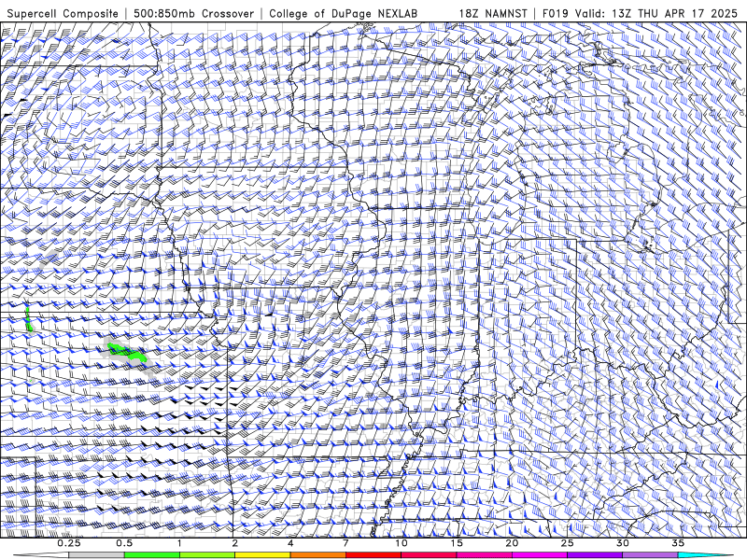The height and width of the screenshot is (560, 747).
Task: Click the legend value 4
Action: (290, 543)
